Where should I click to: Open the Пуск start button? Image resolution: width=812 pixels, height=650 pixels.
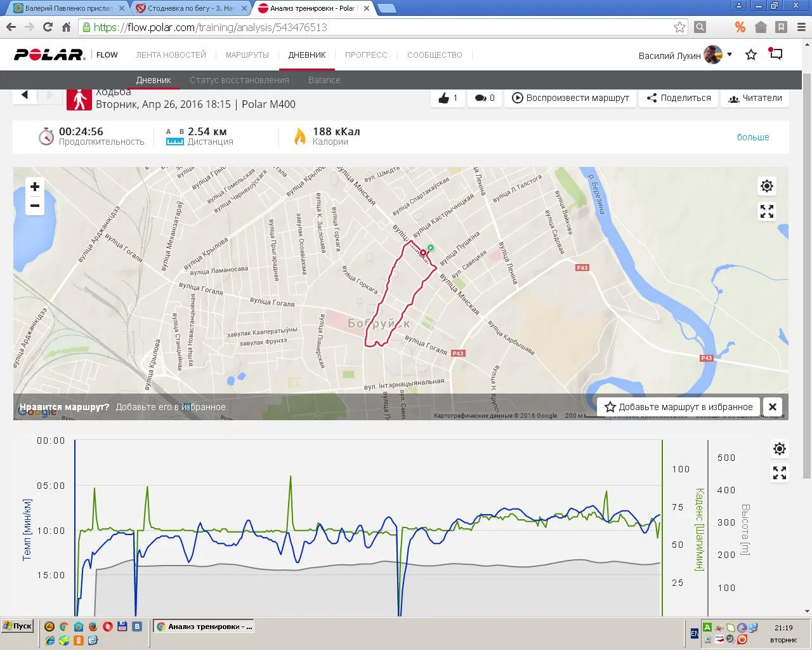(x=18, y=627)
